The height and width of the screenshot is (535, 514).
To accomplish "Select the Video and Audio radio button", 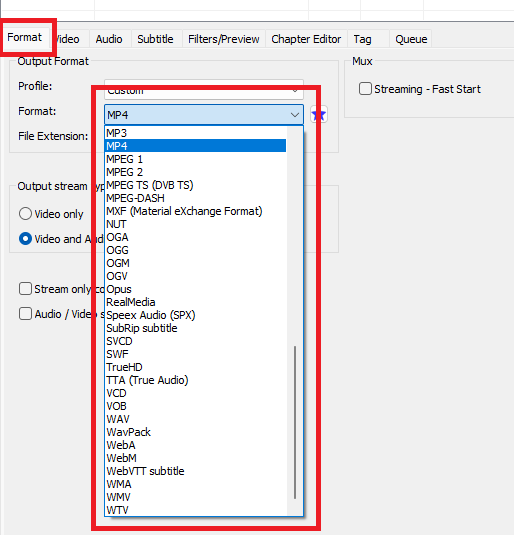I will (x=25, y=238).
